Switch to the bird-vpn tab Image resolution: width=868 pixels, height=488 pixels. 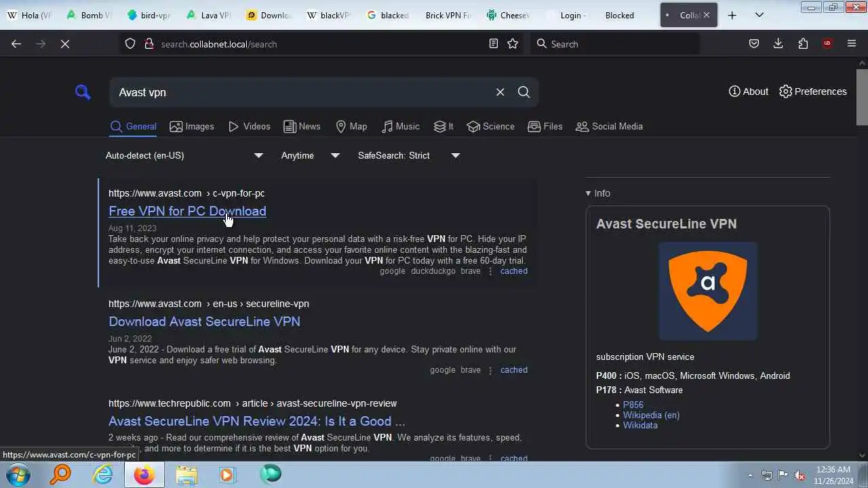pos(148,15)
